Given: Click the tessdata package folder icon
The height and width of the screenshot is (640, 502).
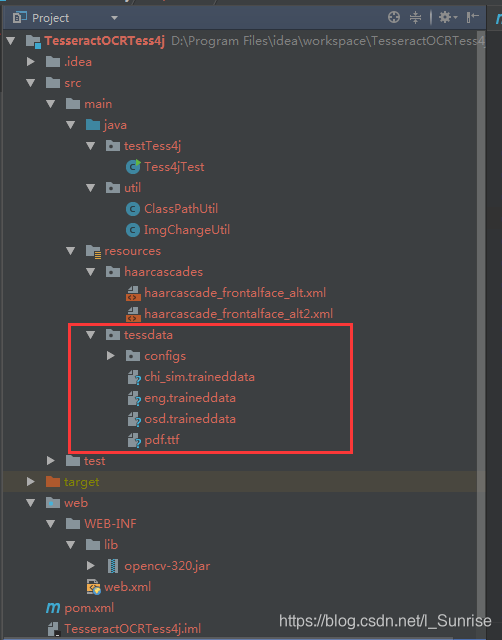Looking at the screenshot, I should 113,335.
